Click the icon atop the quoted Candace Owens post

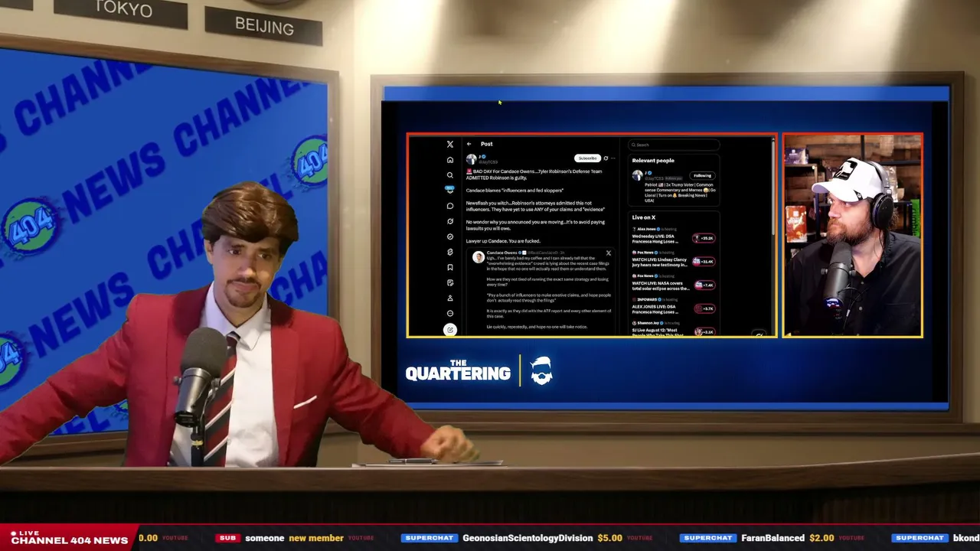609,253
